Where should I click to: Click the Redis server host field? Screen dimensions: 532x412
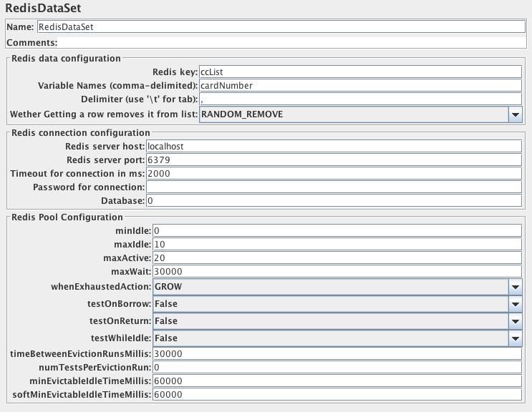332,146
